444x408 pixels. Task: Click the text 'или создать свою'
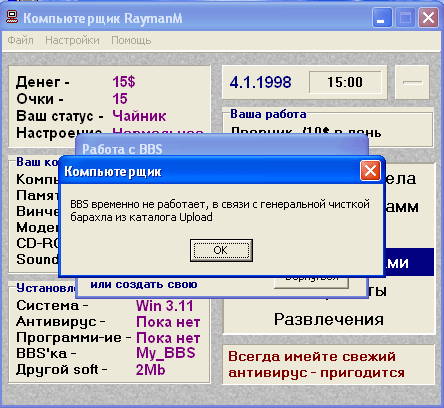coord(144,284)
